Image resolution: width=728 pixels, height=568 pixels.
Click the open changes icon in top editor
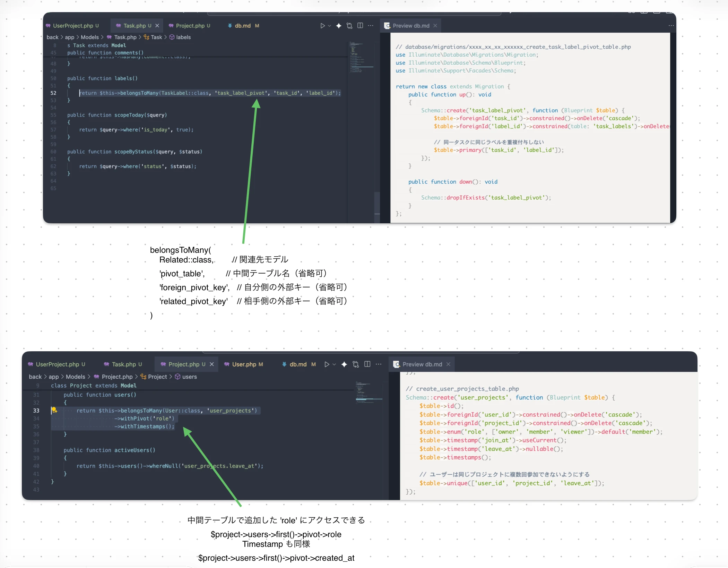pos(349,26)
